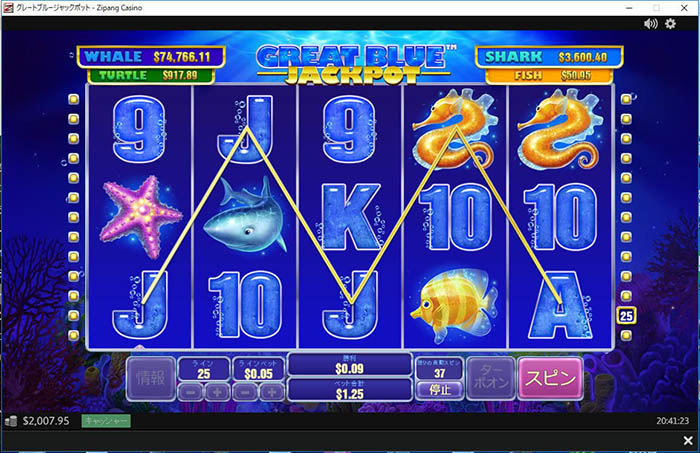Viewport: 700px width, 453px height.
Task: Click the seahorse on the fifth reel
Action: (560, 129)
